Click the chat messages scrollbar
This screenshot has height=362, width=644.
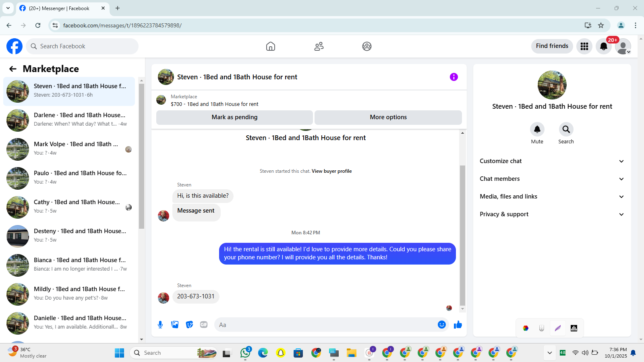[x=462, y=236]
